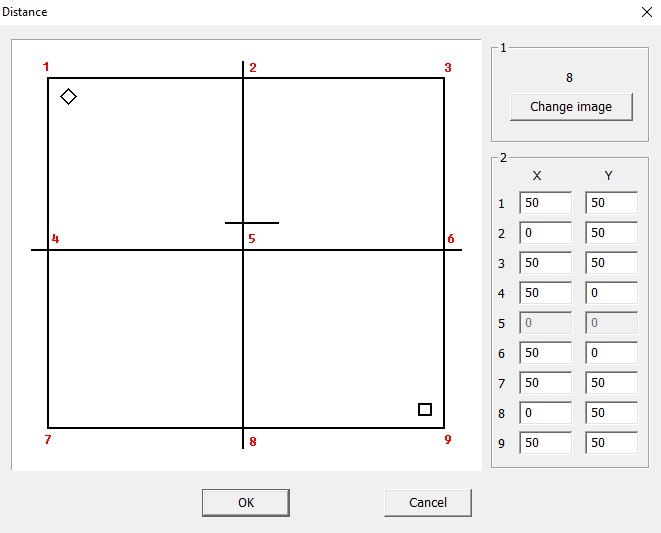Click red point label 9 in the diagram
The image size is (661, 533).
click(448, 439)
